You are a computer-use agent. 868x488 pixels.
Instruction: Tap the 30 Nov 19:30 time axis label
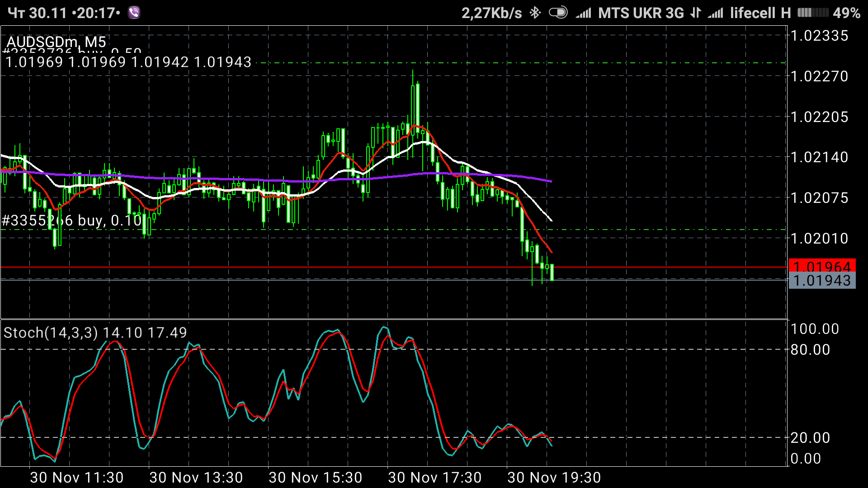554,478
